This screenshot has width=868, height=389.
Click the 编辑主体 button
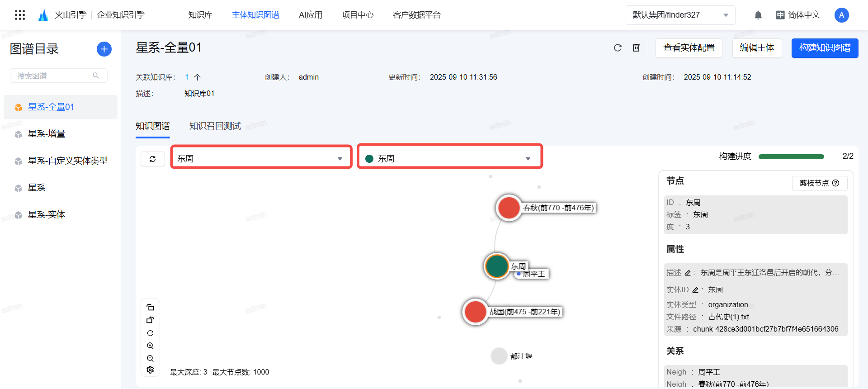click(x=757, y=48)
